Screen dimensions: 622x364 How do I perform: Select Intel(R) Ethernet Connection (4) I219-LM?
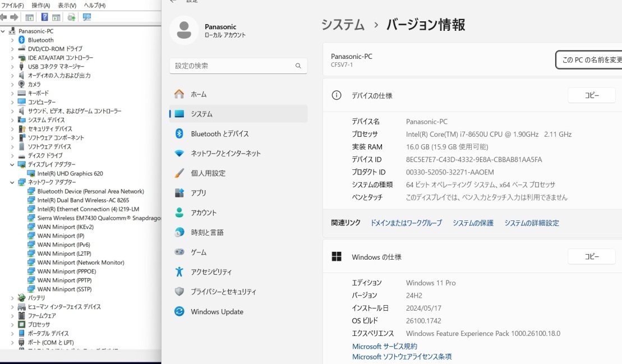(88, 209)
